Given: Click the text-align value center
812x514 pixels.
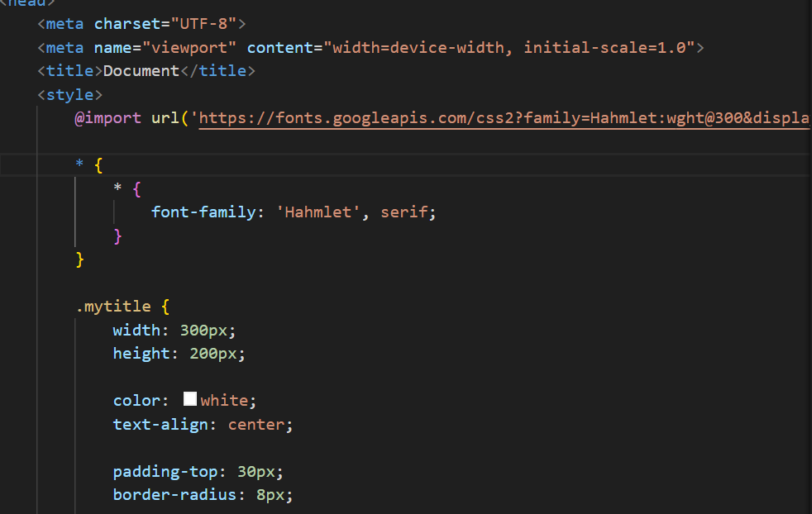Looking at the screenshot, I should click(256, 425).
